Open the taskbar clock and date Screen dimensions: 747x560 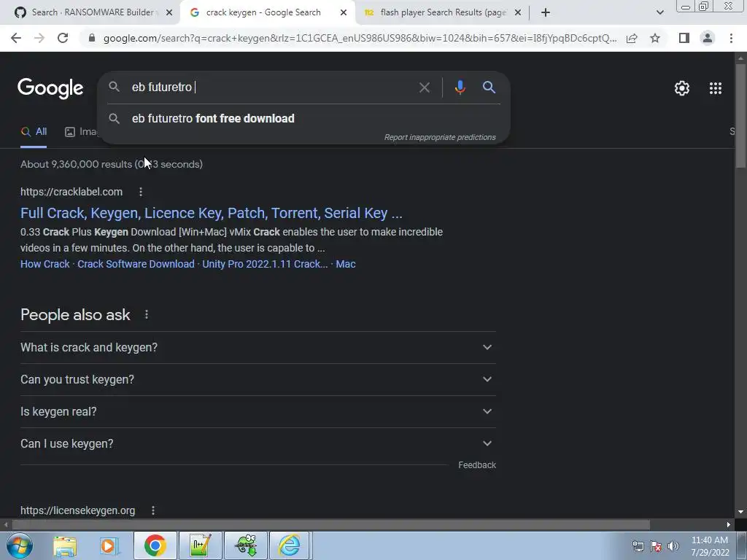[710, 546]
